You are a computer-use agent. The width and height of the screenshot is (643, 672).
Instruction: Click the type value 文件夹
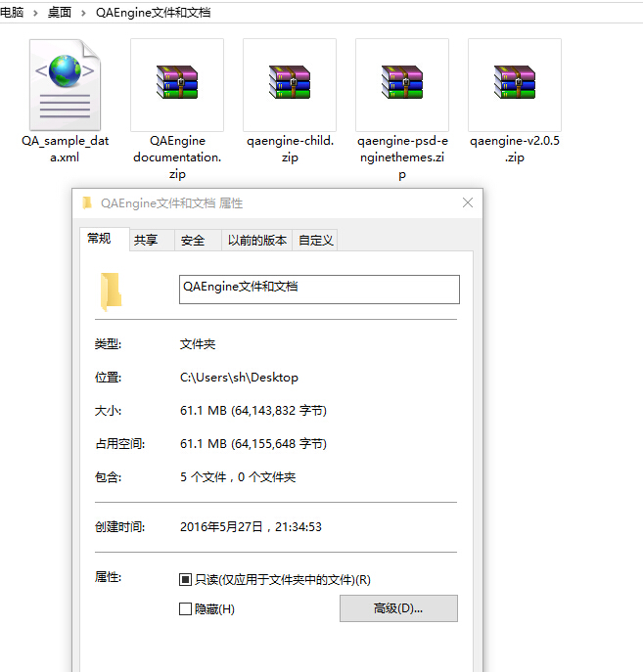pyautogui.click(x=198, y=344)
